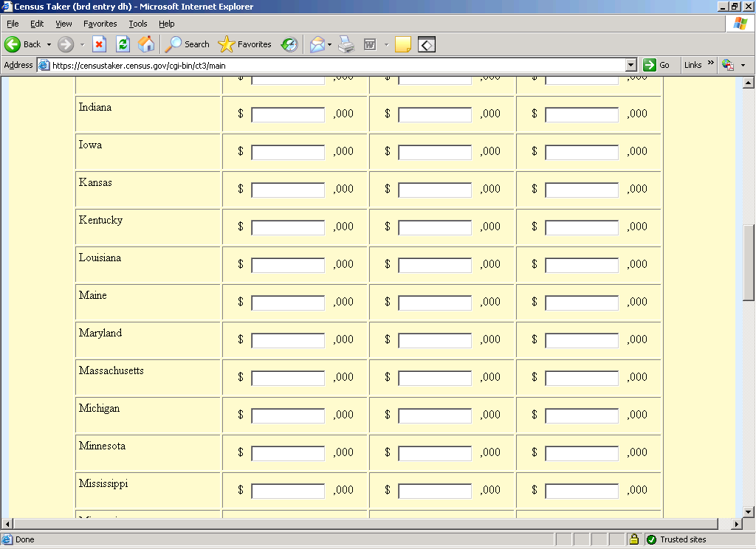The image size is (756, 549).
Task: Refresh the current page
Action: tap(123, 44)
